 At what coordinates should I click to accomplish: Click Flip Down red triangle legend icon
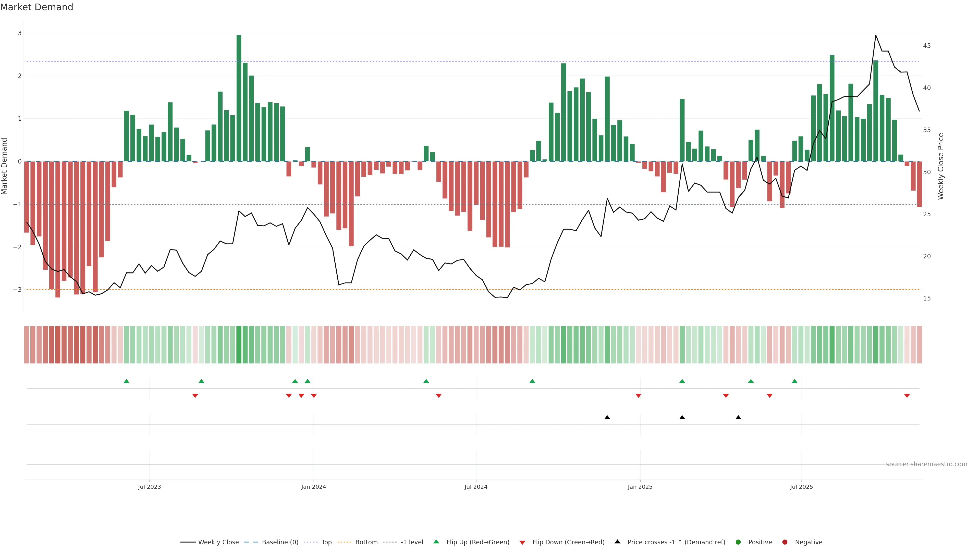522,543
